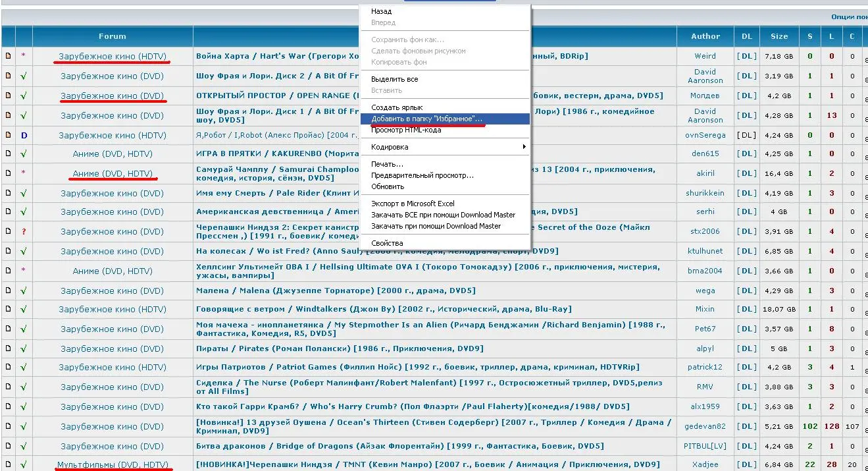Choose Создать ярлык in the context menu
The height and width of the screenshot is (471, 868).
[x=397, y=107]
